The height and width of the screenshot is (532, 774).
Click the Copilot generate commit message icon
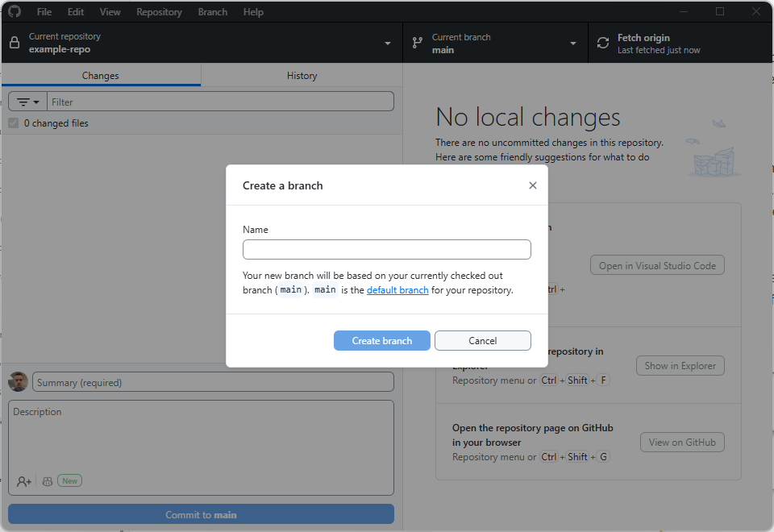tap(48, 481)
